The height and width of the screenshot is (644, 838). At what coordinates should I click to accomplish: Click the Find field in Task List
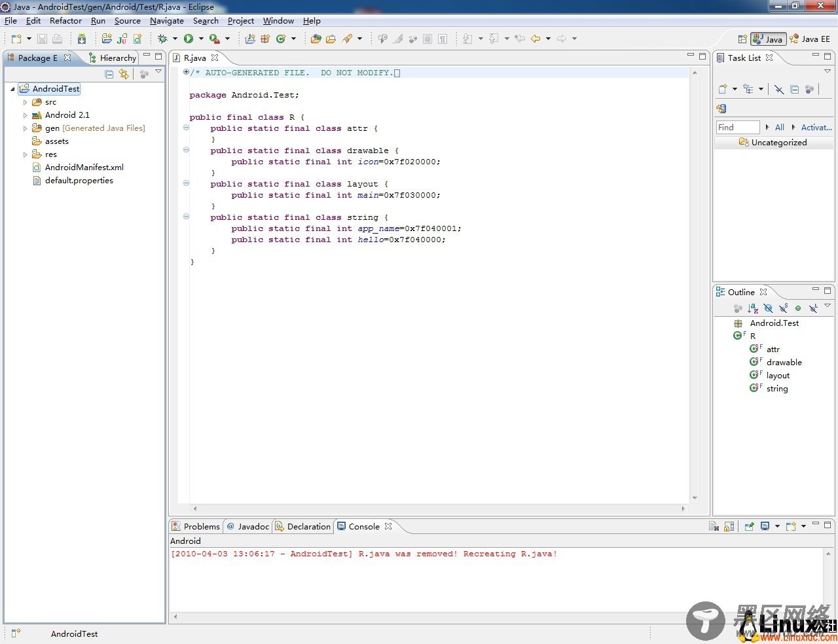coord(738,128)
